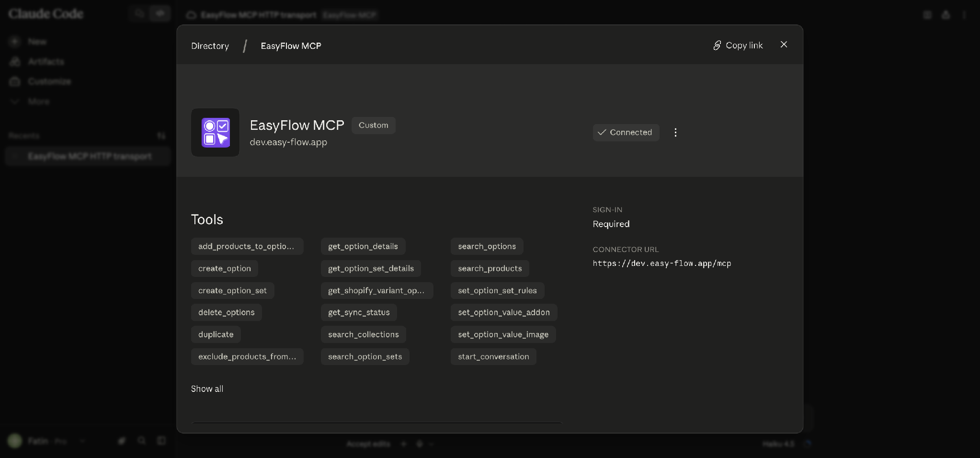Select the start_conversation tool chip
The width and height of the screenshot is (980, 458).
point(493,356)
